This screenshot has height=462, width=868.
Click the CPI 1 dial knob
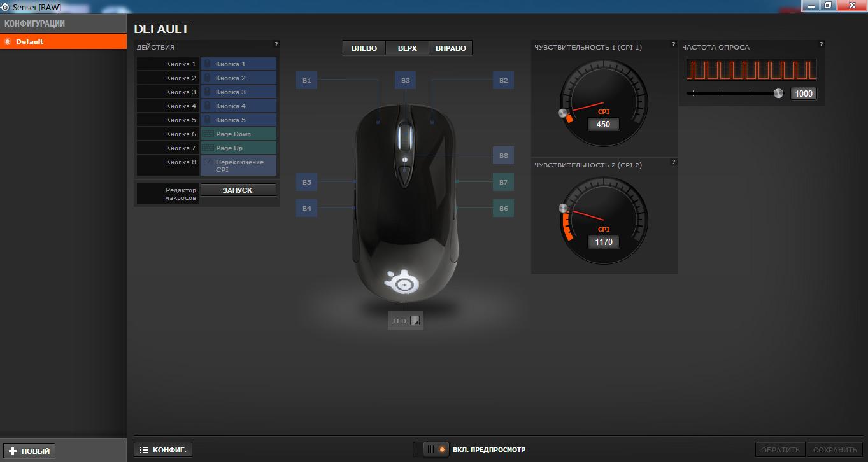pos(562,114)
